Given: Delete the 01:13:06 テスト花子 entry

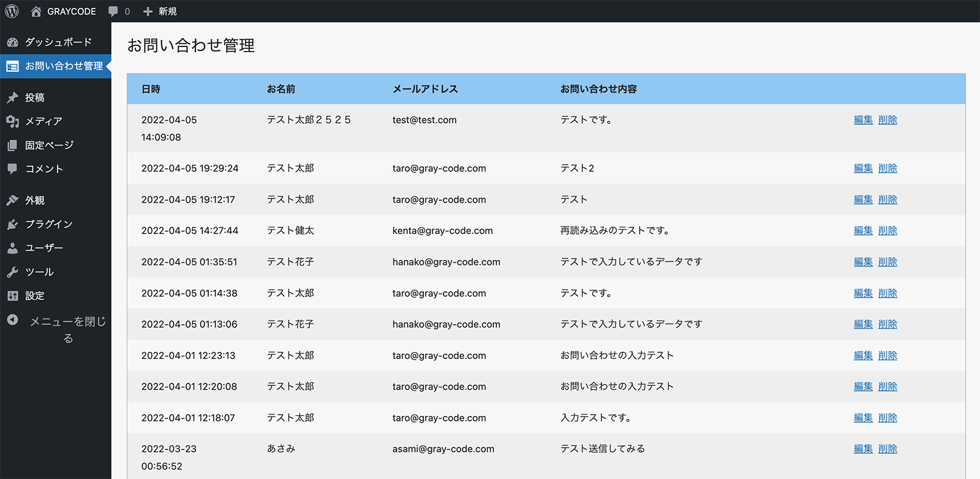Looking at the screenshot, I should coord(888,325).
